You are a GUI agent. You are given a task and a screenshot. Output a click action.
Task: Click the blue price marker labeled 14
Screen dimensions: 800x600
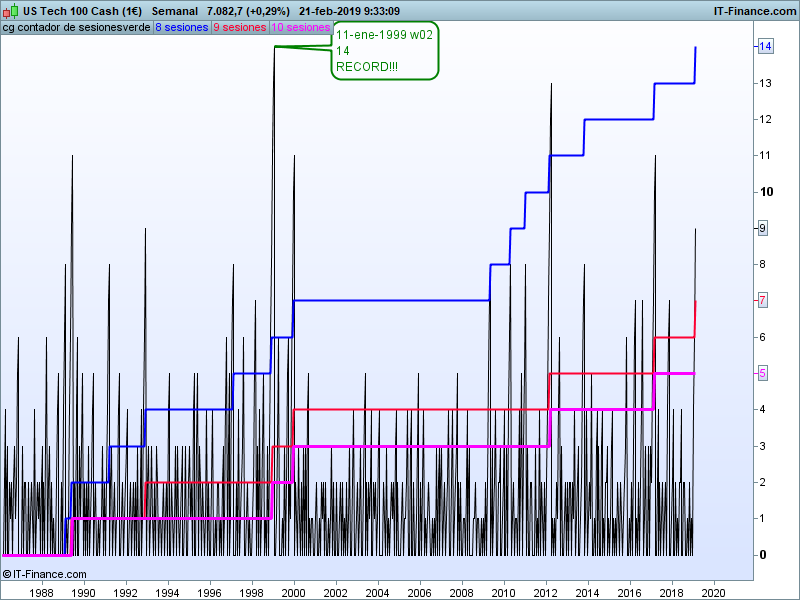[x=764, y=47]
